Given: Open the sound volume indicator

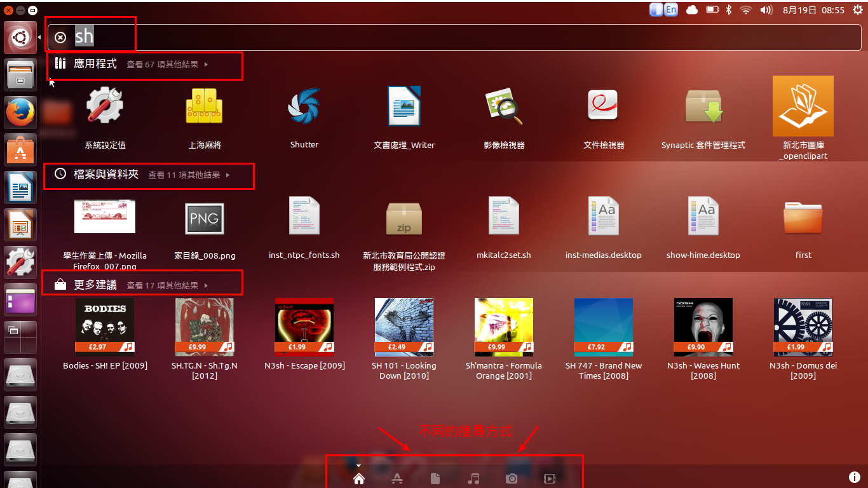Looking at the screenshot, I should coord(766,10).
